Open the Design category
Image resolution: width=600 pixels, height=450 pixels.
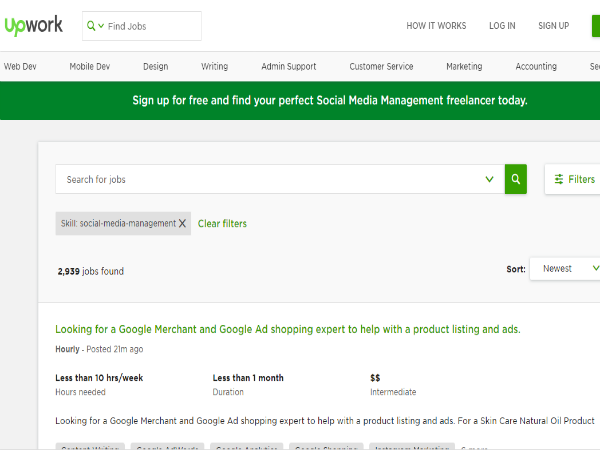click(155, 67)
